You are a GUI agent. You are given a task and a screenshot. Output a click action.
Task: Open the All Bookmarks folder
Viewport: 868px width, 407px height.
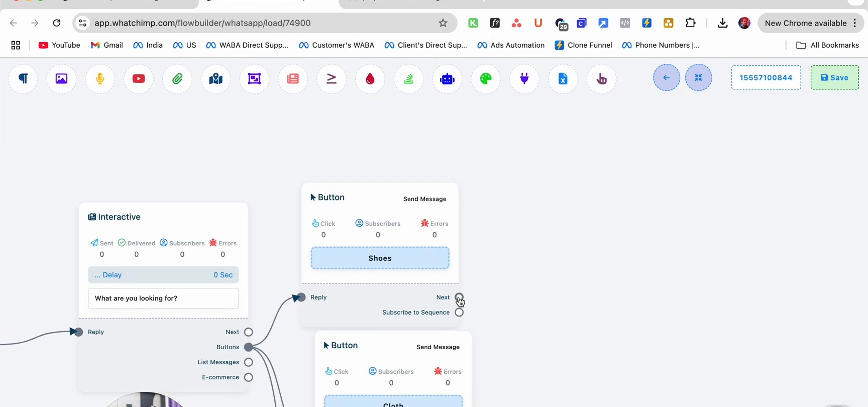pyautogui.click(x=828, y=45)
